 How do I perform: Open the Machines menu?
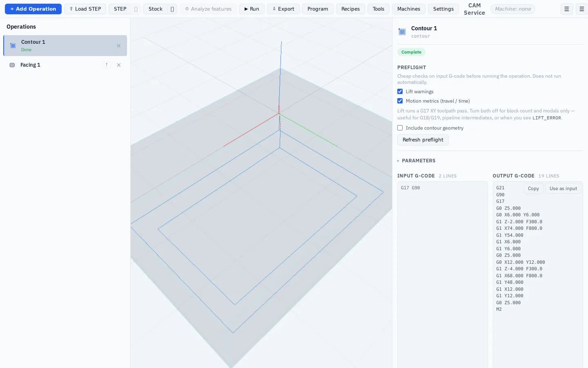click(409, 9)
